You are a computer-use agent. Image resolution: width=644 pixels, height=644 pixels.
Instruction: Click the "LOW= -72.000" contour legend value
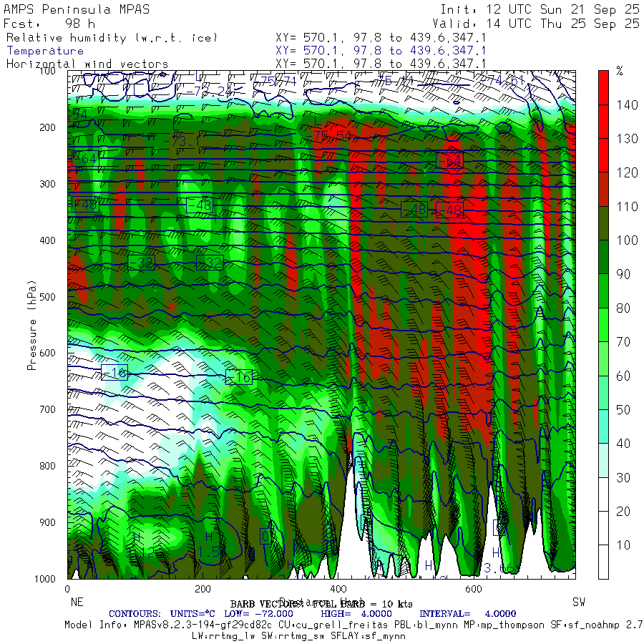click(x=258, y=614)
